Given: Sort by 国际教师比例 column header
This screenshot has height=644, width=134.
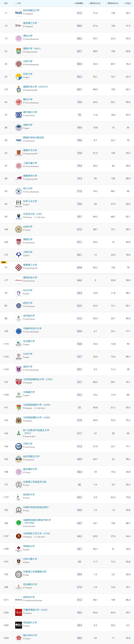Looking at the screenshot, I should [x=112, y=3].
